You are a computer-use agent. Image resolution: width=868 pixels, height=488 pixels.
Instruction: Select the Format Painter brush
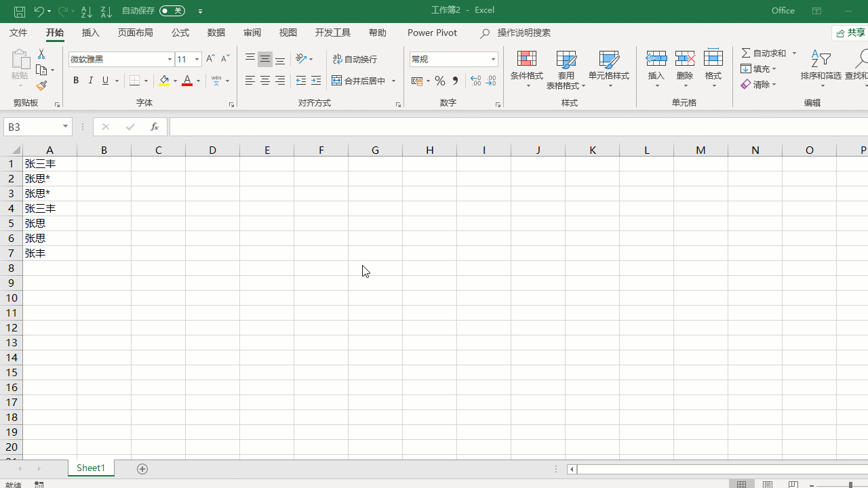(x=41, y=86)
